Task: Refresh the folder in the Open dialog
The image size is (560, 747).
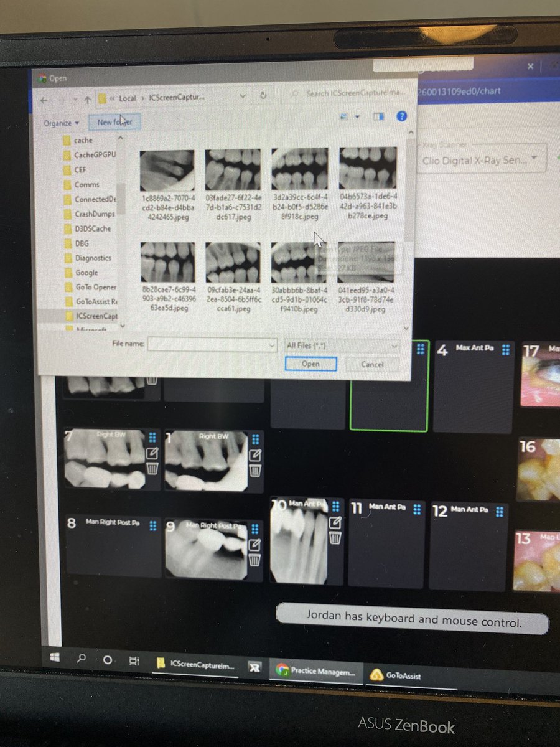Action: tap(263, 95)
